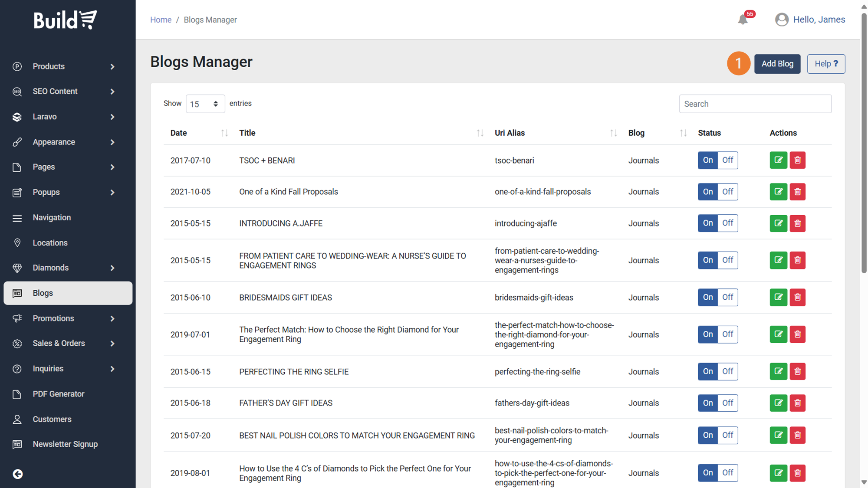Click trash icon for INTRODUCING A.JAFFE

797,223
